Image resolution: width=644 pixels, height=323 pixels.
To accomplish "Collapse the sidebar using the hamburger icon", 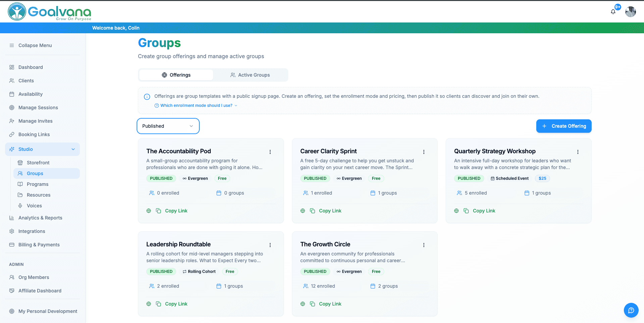I will 12,45.
